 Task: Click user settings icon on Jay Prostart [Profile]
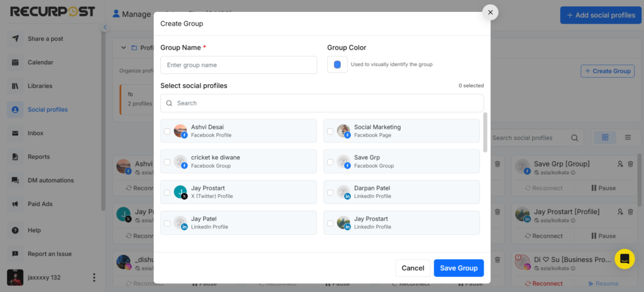pos(620,212)
